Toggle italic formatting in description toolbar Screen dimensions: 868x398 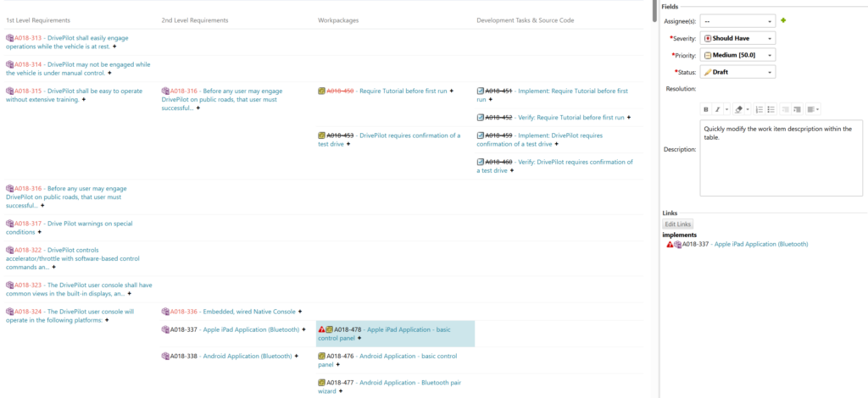(x=717, y=109)
